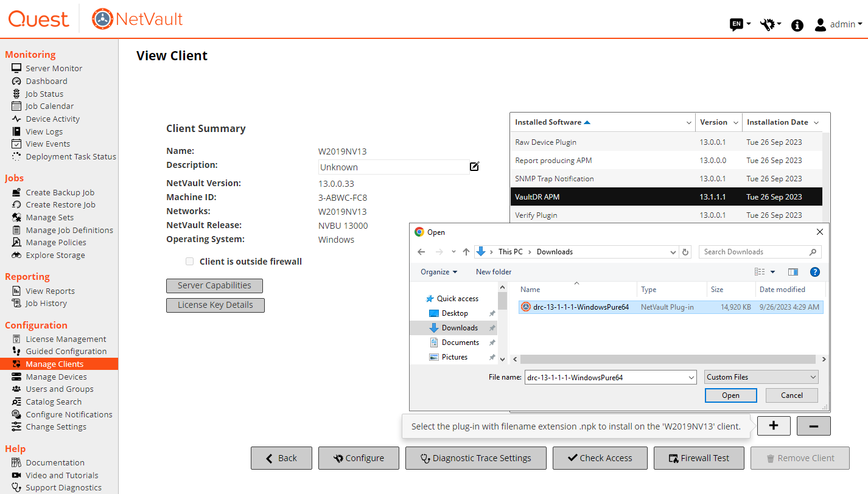Click the minus remove plug-in button
The height and width of the screenshot is (494, 868).
click(813, 426)
